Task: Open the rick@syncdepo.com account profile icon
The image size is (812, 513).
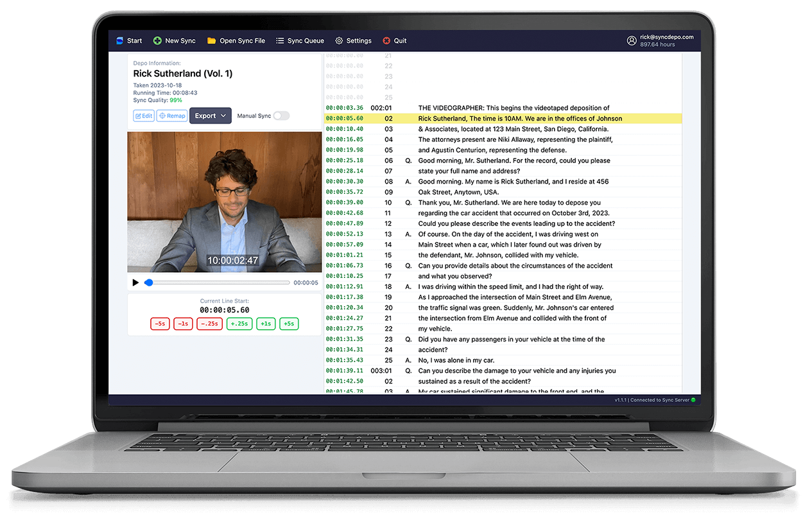Action: pos(631,40)
